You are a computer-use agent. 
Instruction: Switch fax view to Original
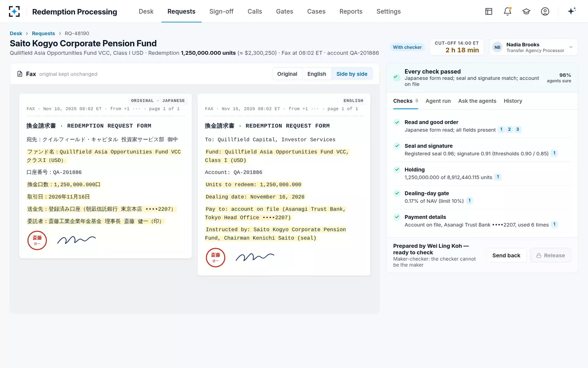(287, 74)
